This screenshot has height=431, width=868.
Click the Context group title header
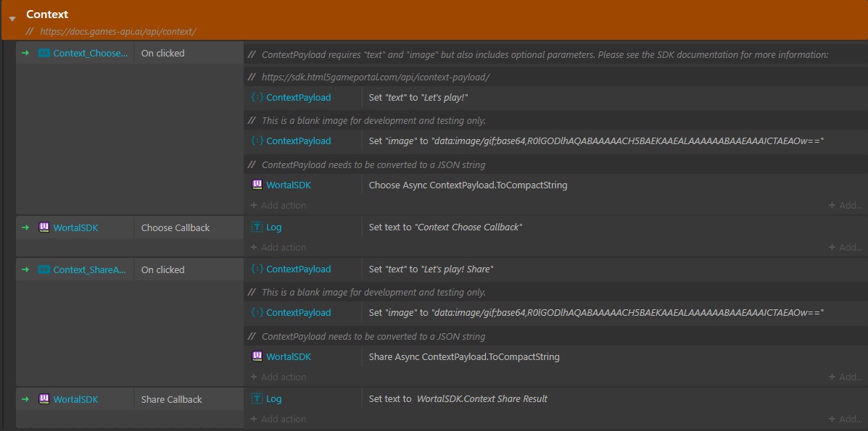pyautogui.click(x=48, y=14)
